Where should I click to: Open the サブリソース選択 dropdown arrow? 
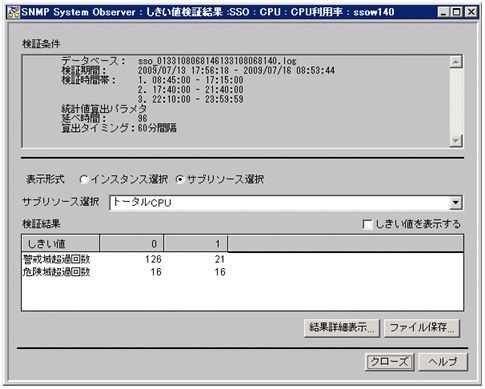click(455, 202)
